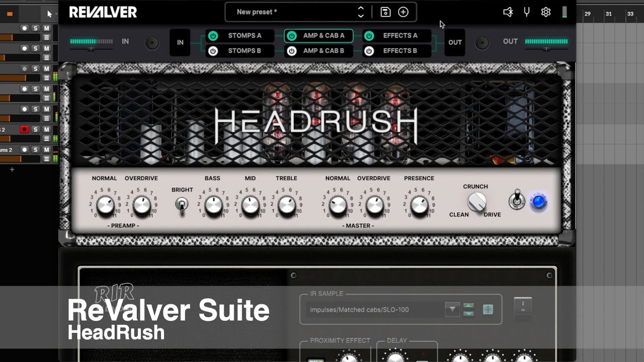Mute the Drums 2 track
The image size is (644, 362).
[46, 150]
